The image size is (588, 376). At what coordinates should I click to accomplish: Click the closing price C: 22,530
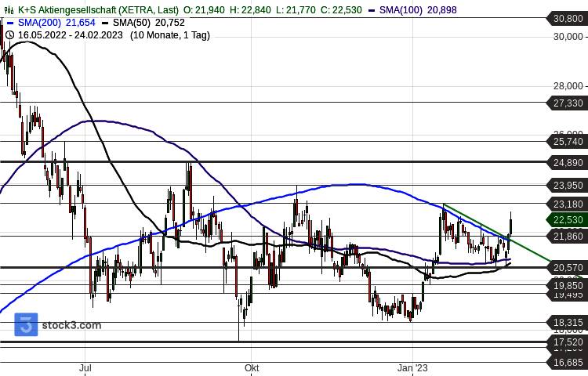tap(341, 10)
